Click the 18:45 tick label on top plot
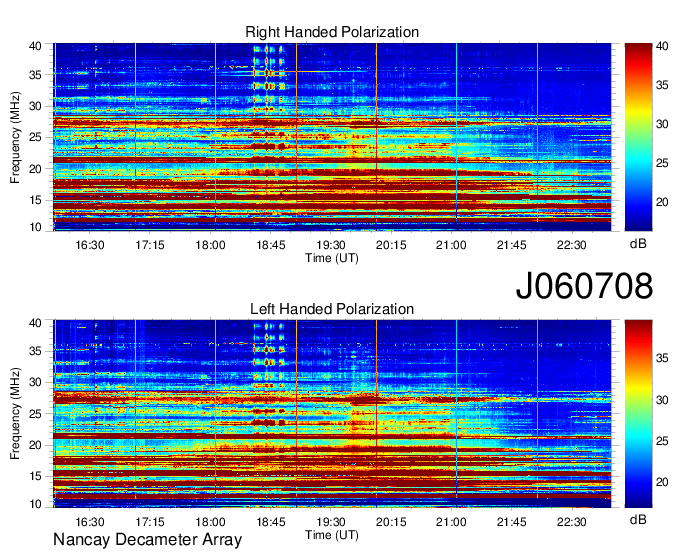This screenshot has height=552, width=680. click(271, 245)
